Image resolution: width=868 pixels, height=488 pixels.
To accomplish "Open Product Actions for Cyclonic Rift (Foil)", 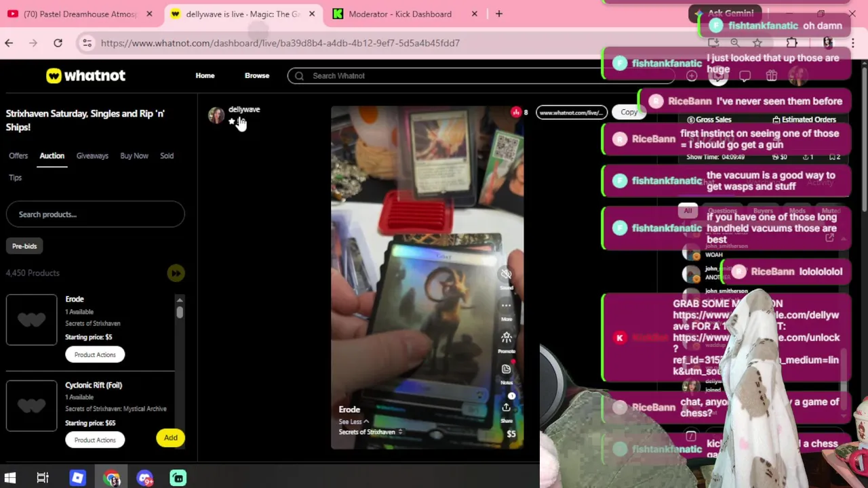I will (95, 440).
